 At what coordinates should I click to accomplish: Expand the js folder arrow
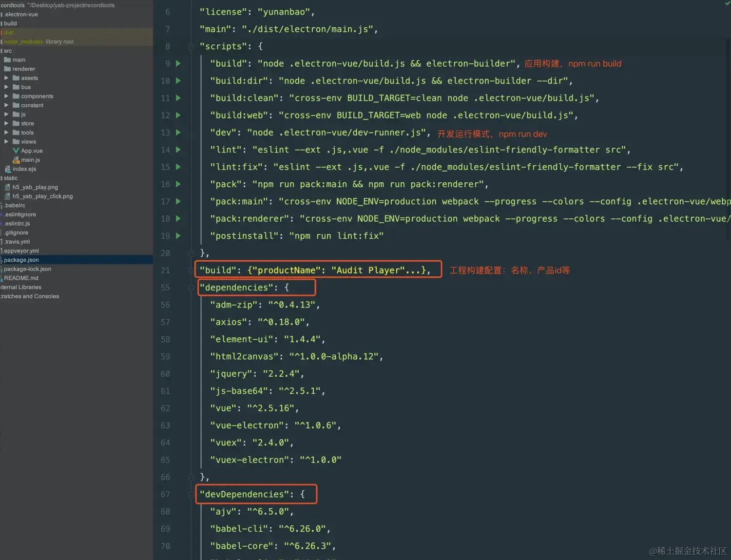(6, 114)
